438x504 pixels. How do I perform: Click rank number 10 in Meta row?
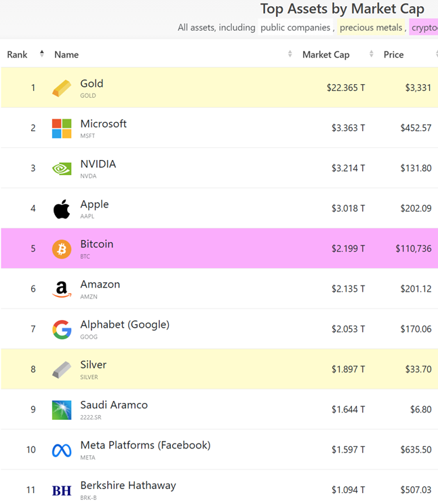point(31,449)
